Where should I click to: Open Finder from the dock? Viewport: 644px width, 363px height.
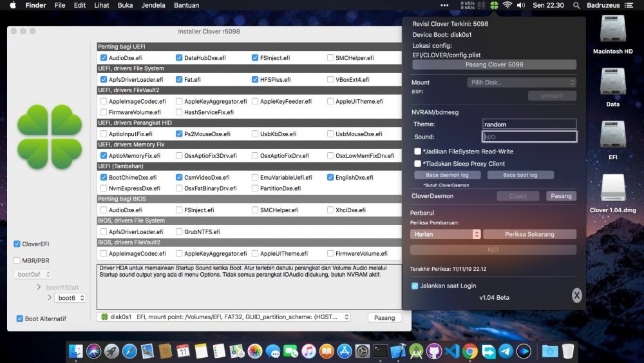pos(75,351)
